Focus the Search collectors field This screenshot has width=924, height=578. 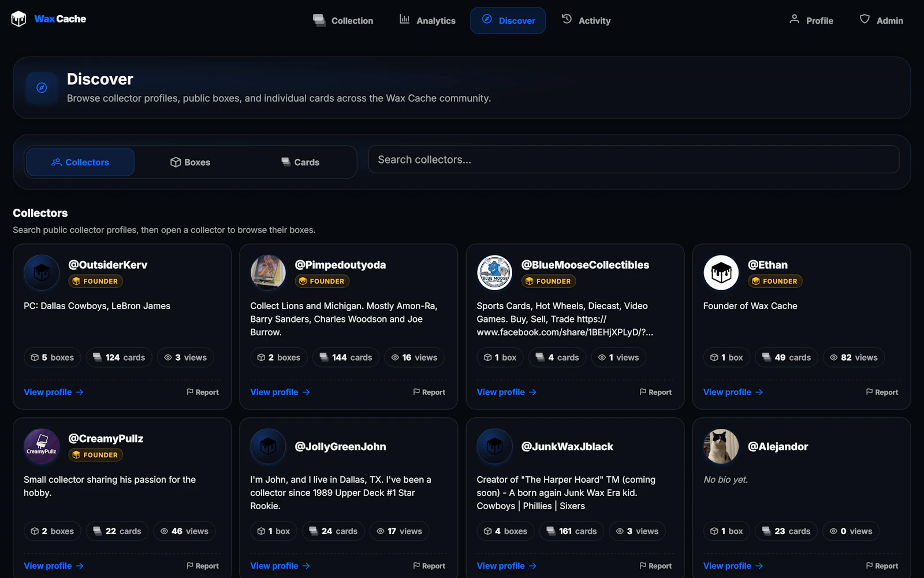[634, 160]
